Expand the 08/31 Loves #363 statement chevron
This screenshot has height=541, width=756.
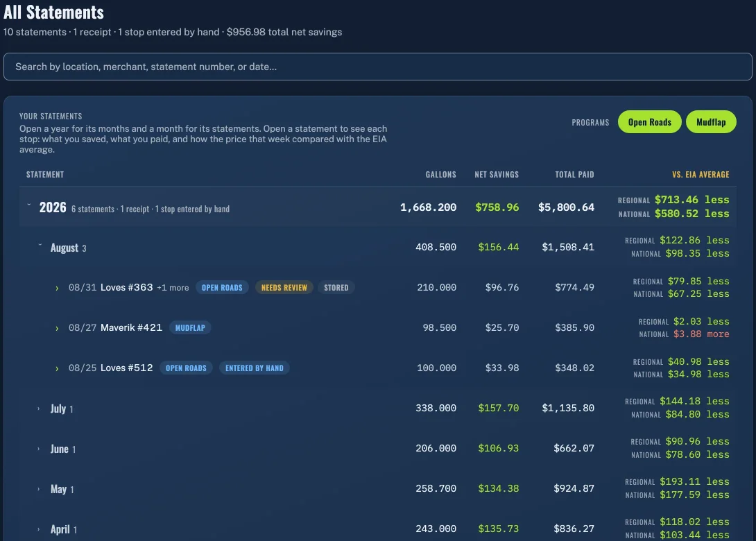tap(57, 288)
